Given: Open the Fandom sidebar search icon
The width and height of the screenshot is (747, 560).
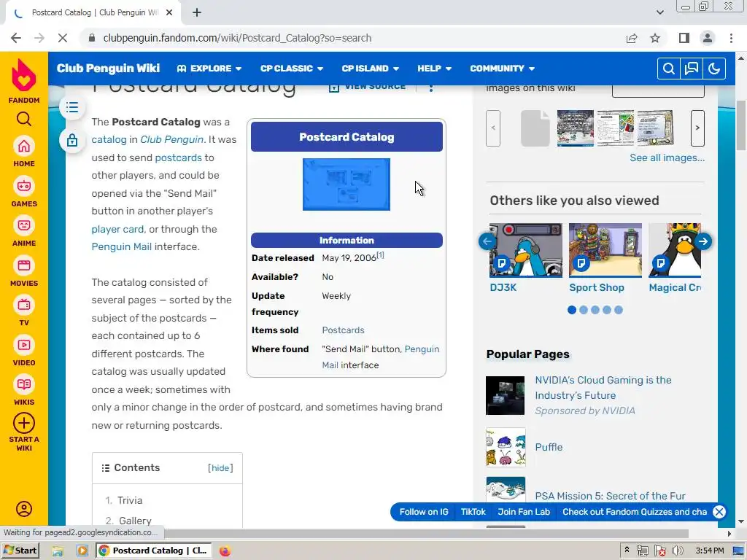Looking at the screenshot, I should pos(24,119).
